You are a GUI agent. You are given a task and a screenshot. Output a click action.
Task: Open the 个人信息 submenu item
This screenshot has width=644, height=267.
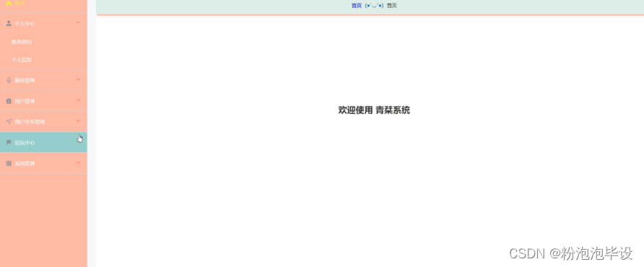click(22, 60)
